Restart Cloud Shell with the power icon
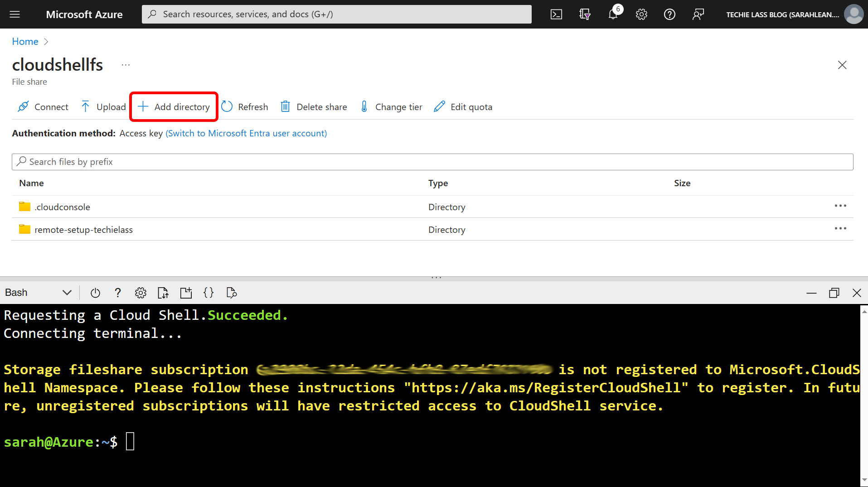 coord(95,292)
